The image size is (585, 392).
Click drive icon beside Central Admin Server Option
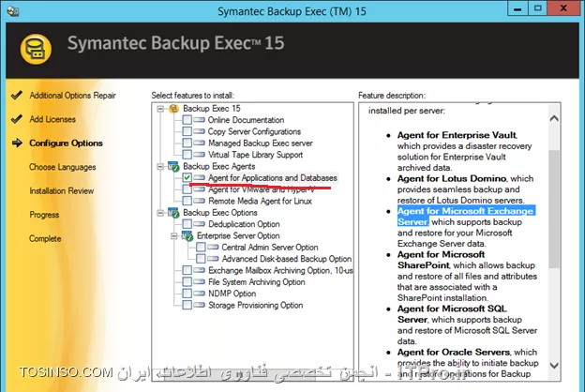click(x=213, y=248)
